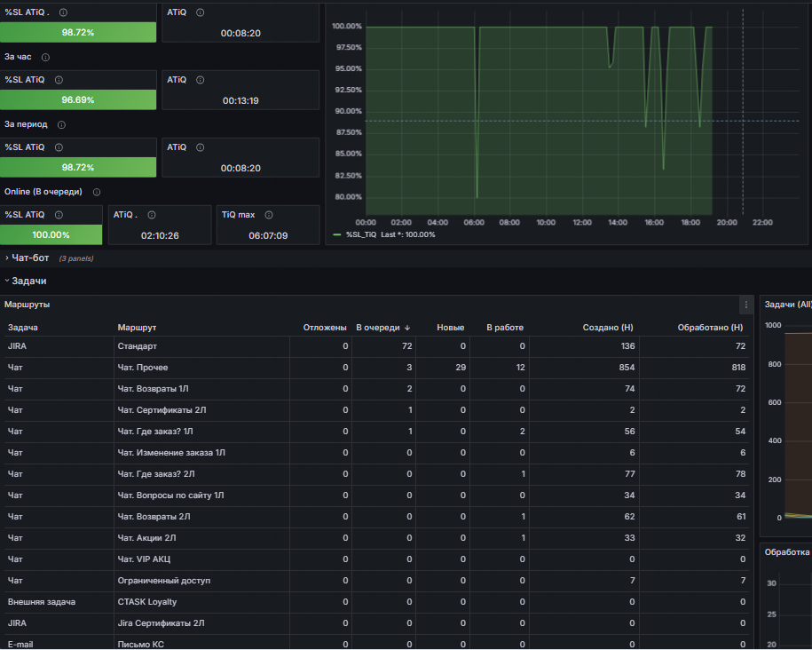Image resolution: width=812 pixels, height=650 pixels.
Task: Click the 96.69% hourly SL gauge bar
Action: [78, 99]
